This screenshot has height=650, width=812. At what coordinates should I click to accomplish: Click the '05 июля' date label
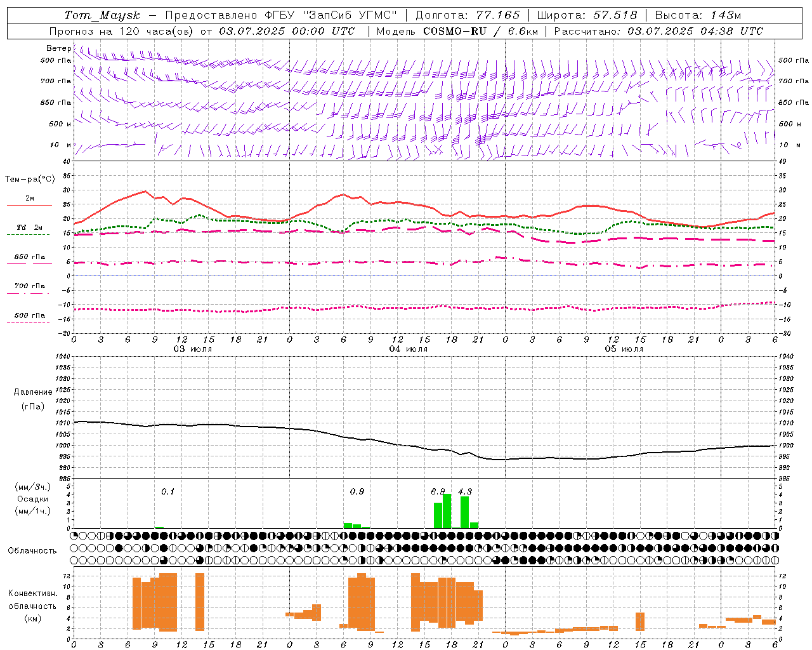click(624, 349)
